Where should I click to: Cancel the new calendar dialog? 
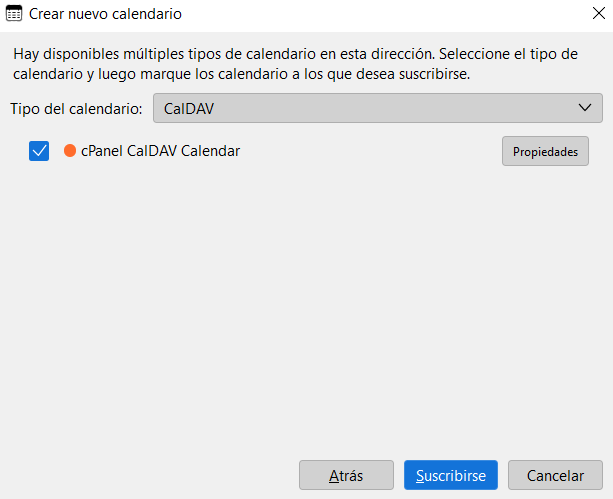[555, 475]
